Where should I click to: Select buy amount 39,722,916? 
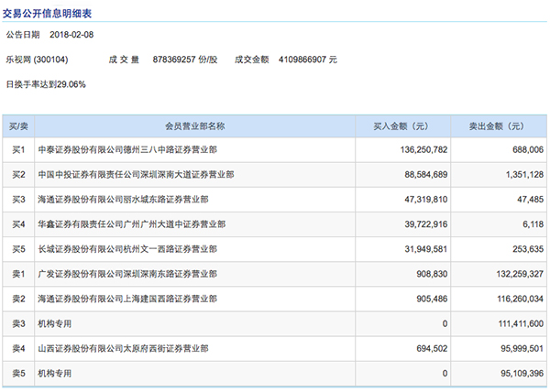point(426,224)
